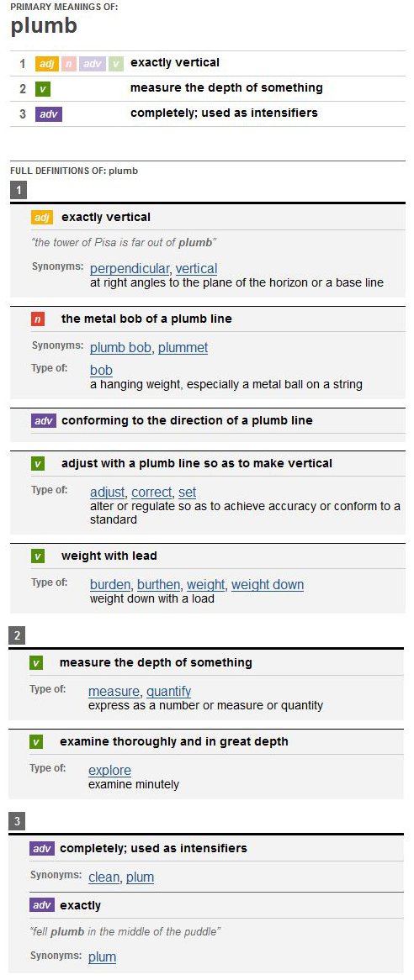Screen dimensions: 414x980
Task: Open the 'perpendicular' synonym link
Action: coord(130,269)
